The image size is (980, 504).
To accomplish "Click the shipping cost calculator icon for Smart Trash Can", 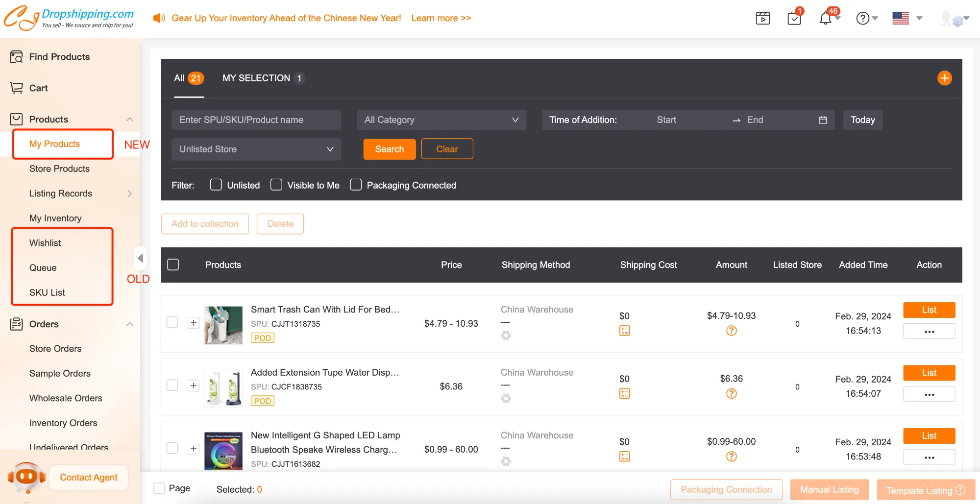I will click(x=624, y=331).
